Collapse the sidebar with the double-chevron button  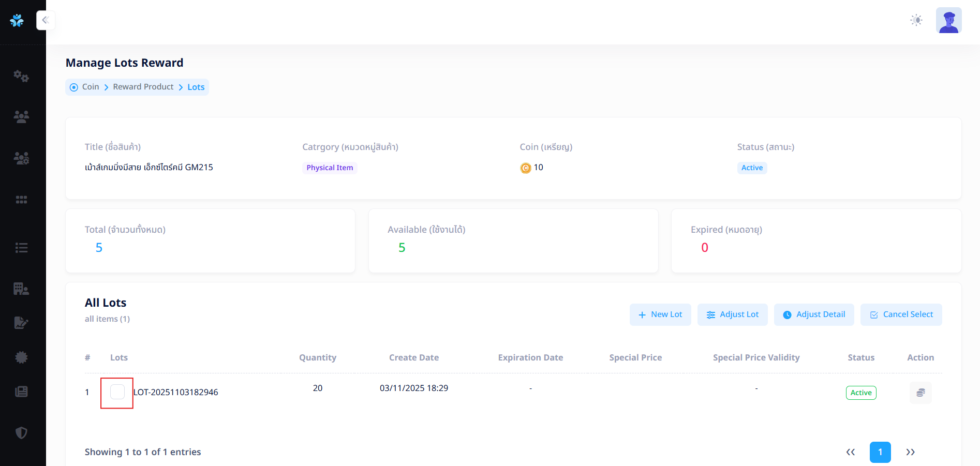pyautogui.click(x=46, y=20)
